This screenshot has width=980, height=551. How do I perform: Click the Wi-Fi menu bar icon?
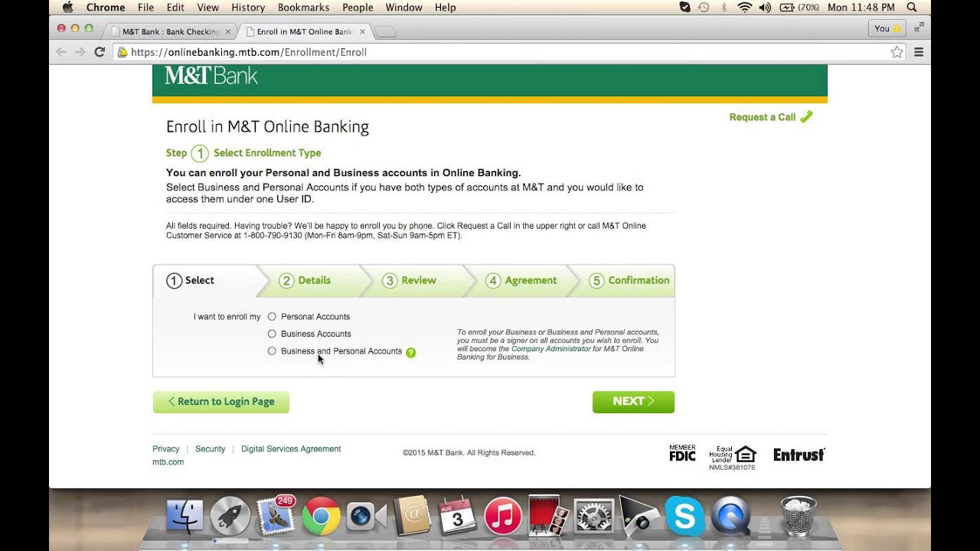745,7
